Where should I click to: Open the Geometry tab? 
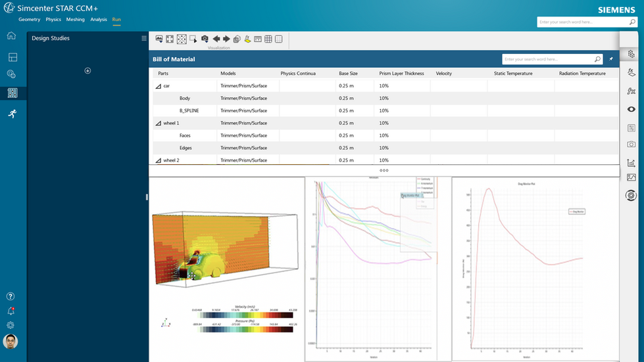[29, 19]
